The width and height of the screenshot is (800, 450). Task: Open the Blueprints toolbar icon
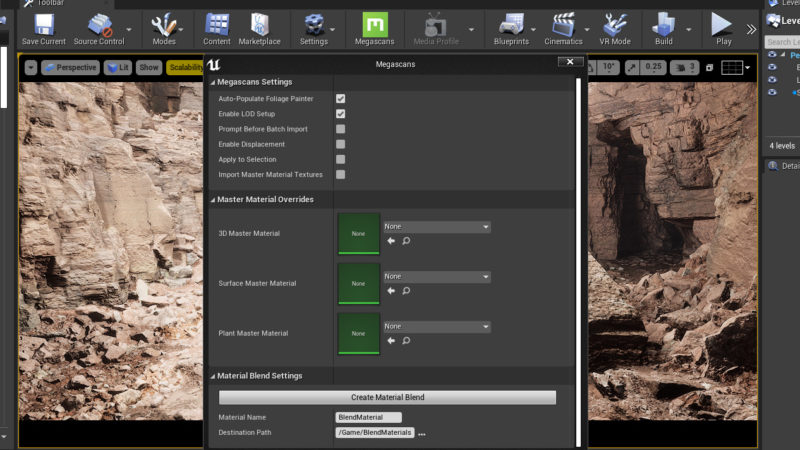pyautogui.click(x=511, y=29)
